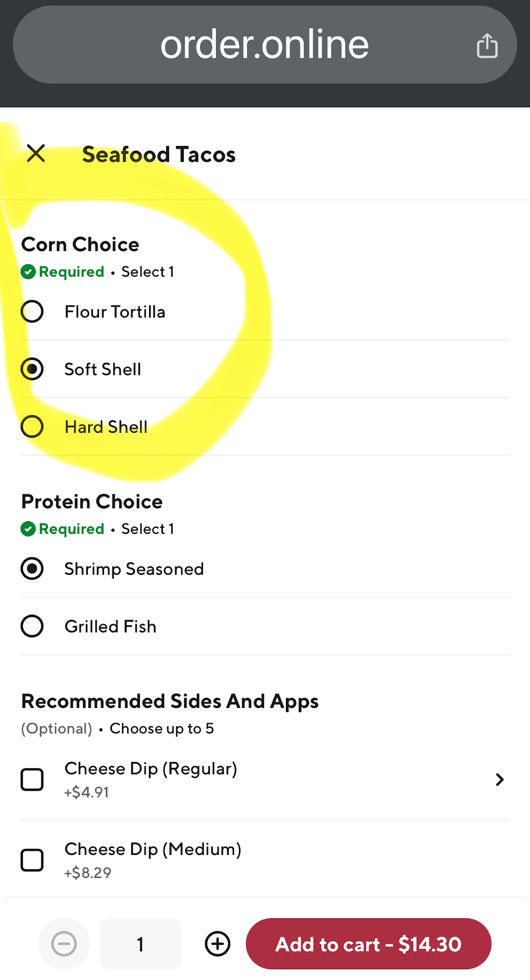Click the quantity field showing 1
Screen dimensions: 530x980
pos(140,943)
